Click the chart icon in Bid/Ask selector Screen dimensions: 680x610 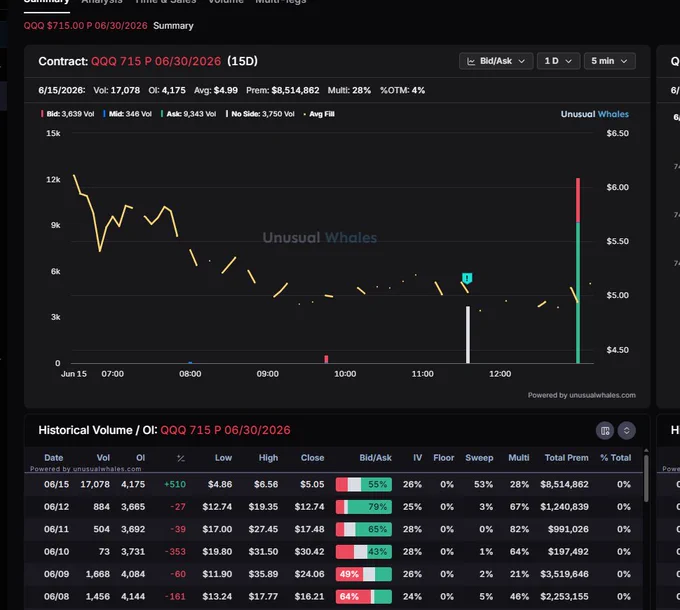pos(471,61)
